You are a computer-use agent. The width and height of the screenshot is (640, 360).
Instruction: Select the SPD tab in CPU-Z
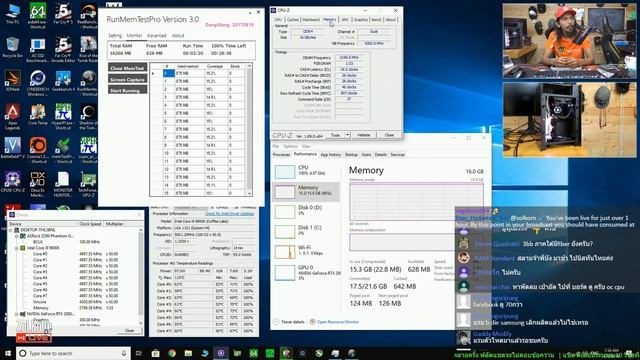[x=345, y=20]
